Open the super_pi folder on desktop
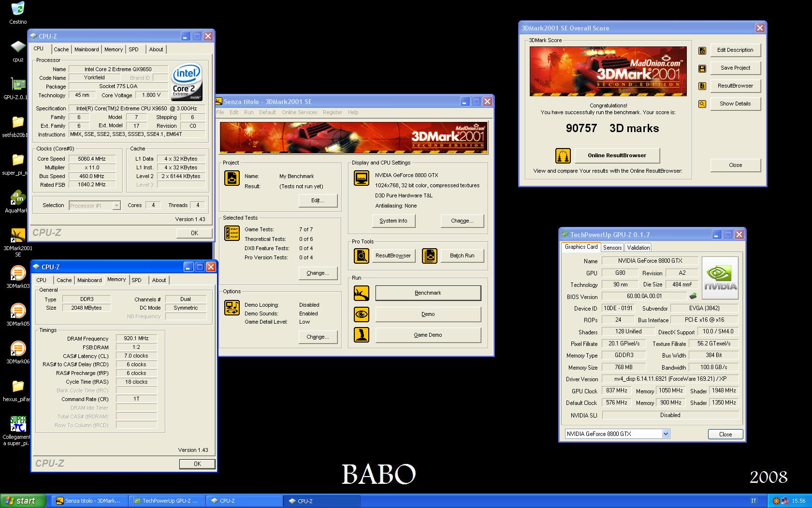The image size is (812, 508). pyautogui.click(x=18, y=160)
